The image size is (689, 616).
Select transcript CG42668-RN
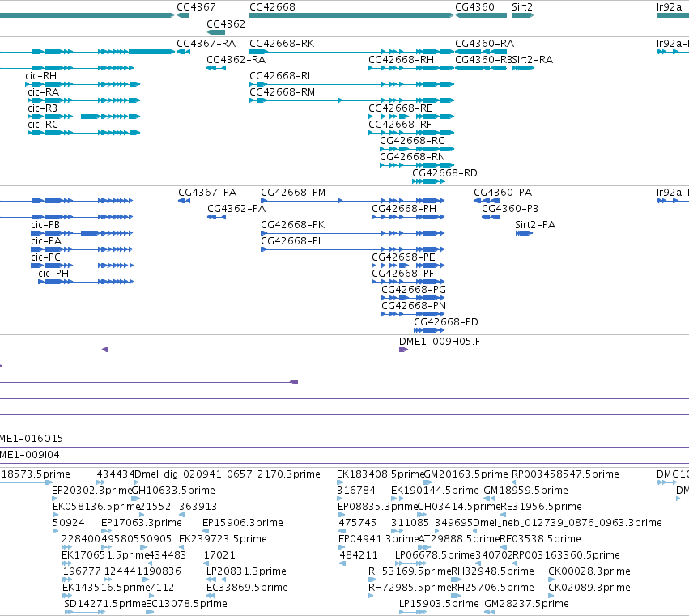[x=413, y=157]
